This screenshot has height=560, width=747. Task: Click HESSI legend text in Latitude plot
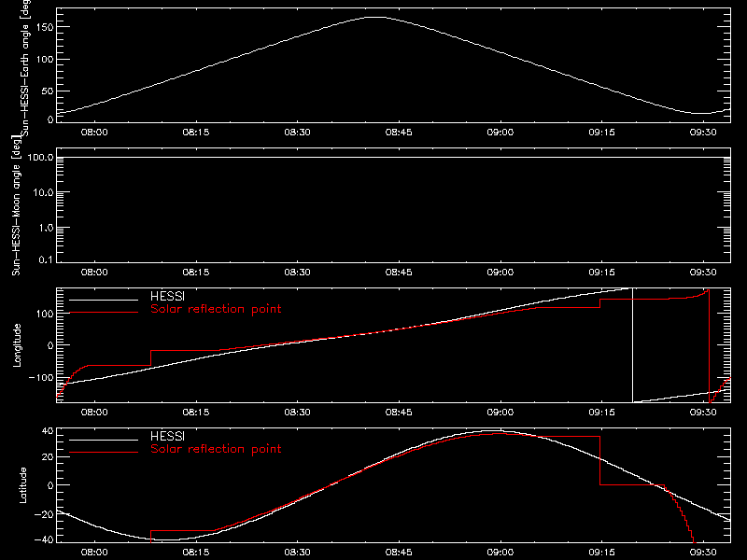click(x=167, y=436)
